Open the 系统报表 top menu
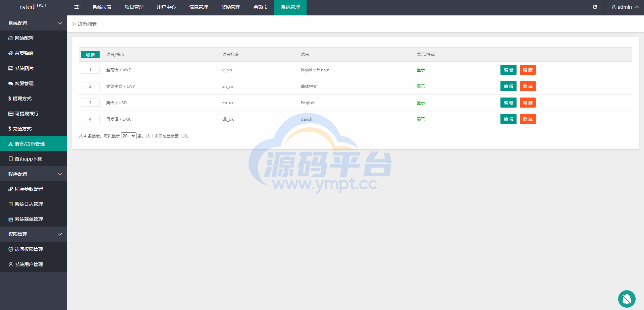The width and height of the screenshot is (644, 310). tap(102, 7)
